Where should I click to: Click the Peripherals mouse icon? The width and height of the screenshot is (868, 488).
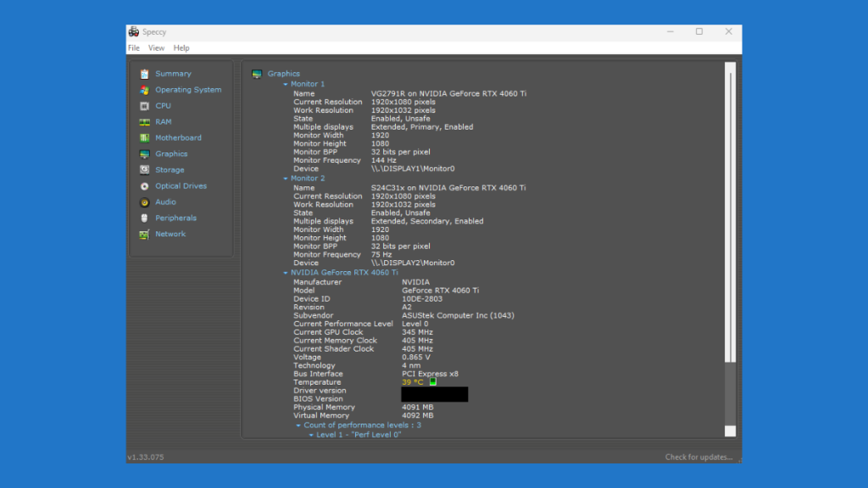pos(144,218)
